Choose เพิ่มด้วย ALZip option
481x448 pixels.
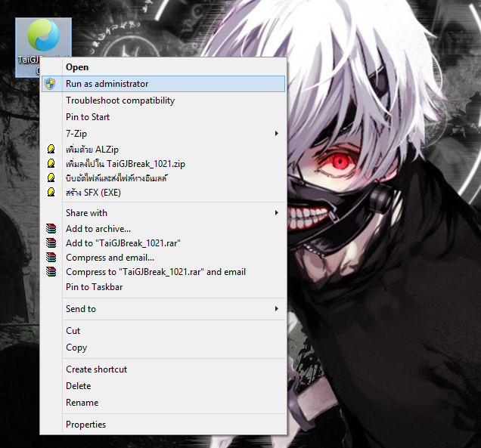(163, 150)
